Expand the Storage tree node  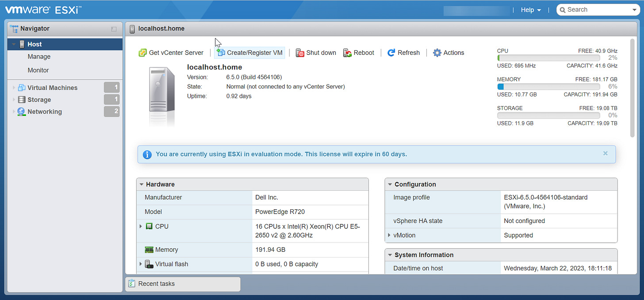click(14, 100)
